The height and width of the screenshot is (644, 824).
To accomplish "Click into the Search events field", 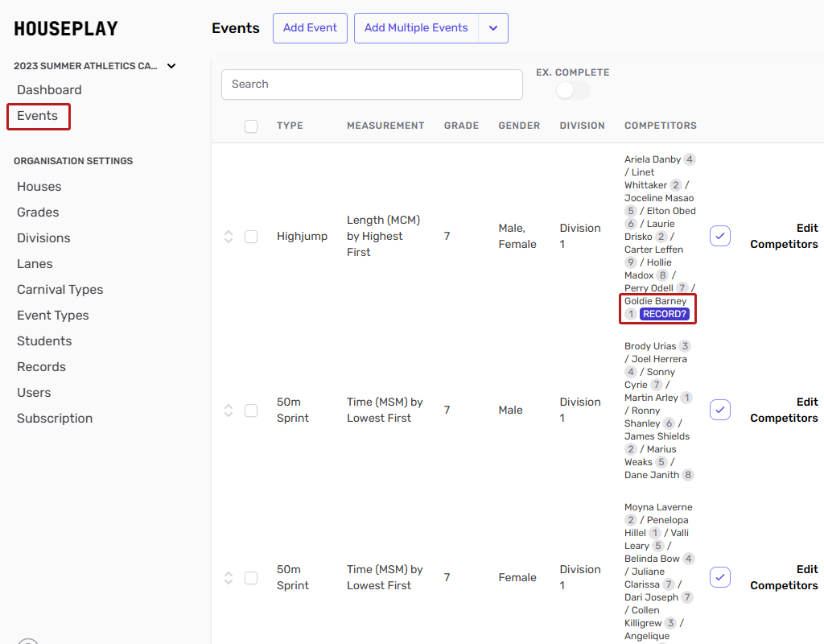I will pyautogui.click(x=372, y=85).
